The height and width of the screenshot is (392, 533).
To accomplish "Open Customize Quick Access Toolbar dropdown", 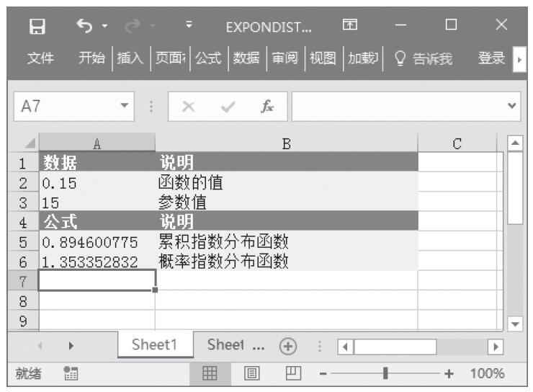I will 189,26.
